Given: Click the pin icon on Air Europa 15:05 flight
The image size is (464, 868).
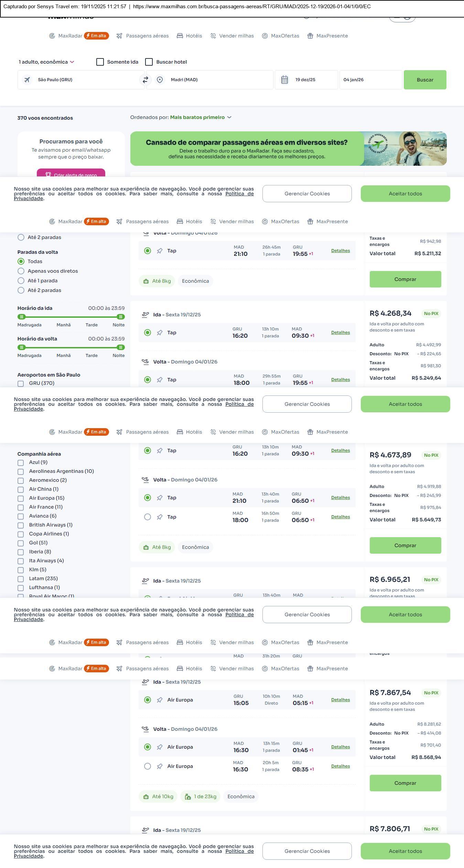Looking at the screenshot, I should tap(160, 700).
